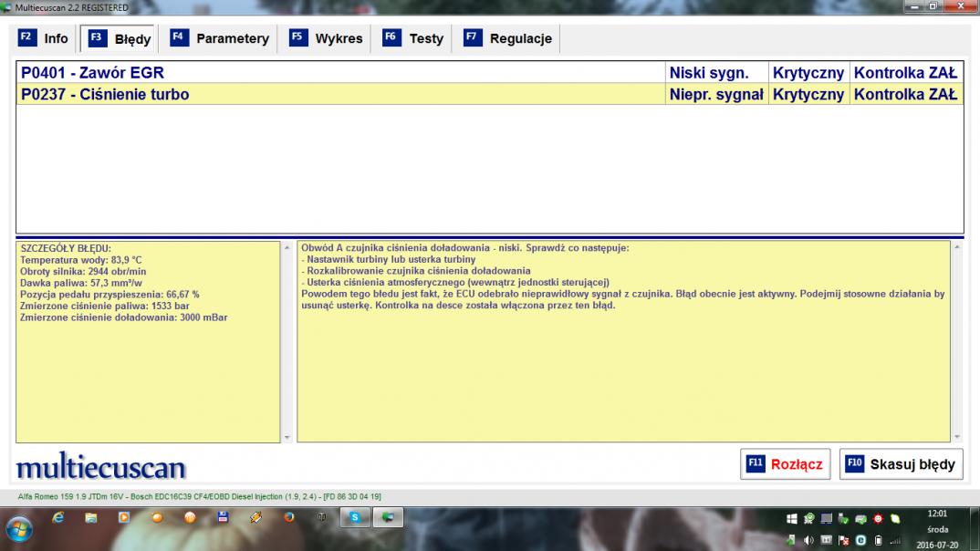Click the SZCZEGÓŁY BŁĘDU heading

66,248
